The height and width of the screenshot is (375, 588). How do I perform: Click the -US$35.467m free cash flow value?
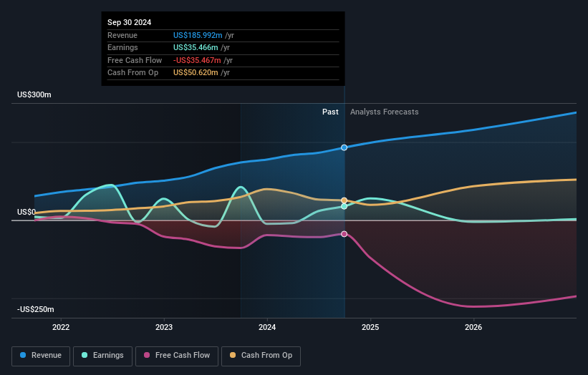coord(197,60)
